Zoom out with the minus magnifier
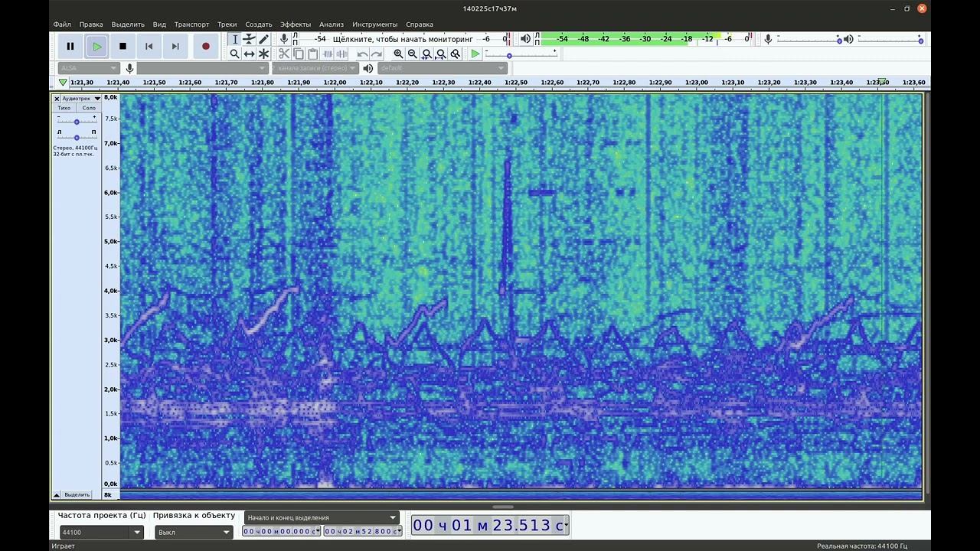The image size is (980, 551). (x=413, y=54)
